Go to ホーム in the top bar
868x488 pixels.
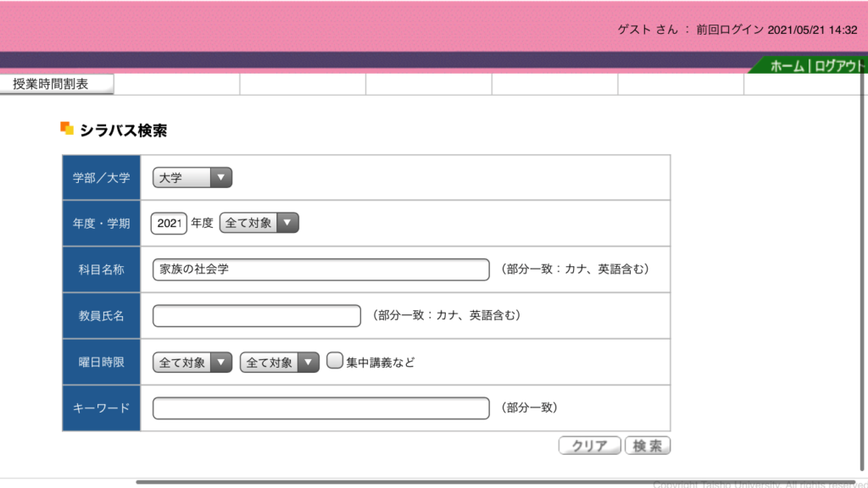coord(787,66)
